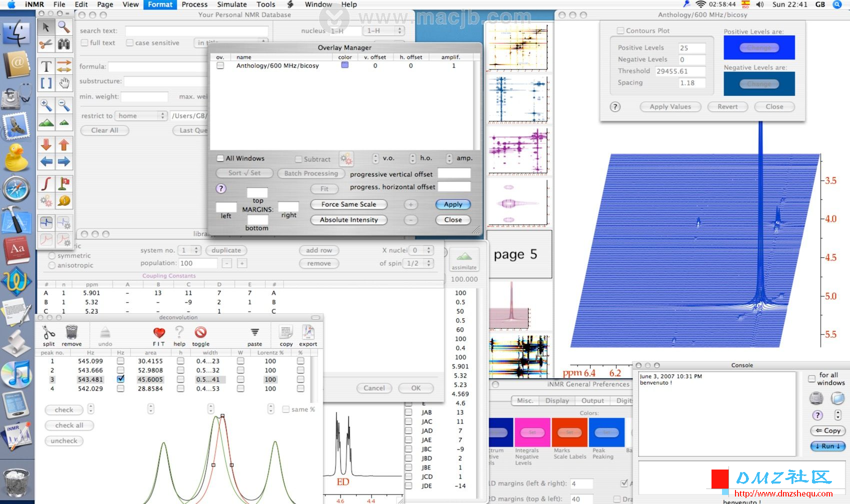The width and height of the screenshot is (850, 504).
Task: Open the of spin 1/2 dropdown
Action: (419, 263)
